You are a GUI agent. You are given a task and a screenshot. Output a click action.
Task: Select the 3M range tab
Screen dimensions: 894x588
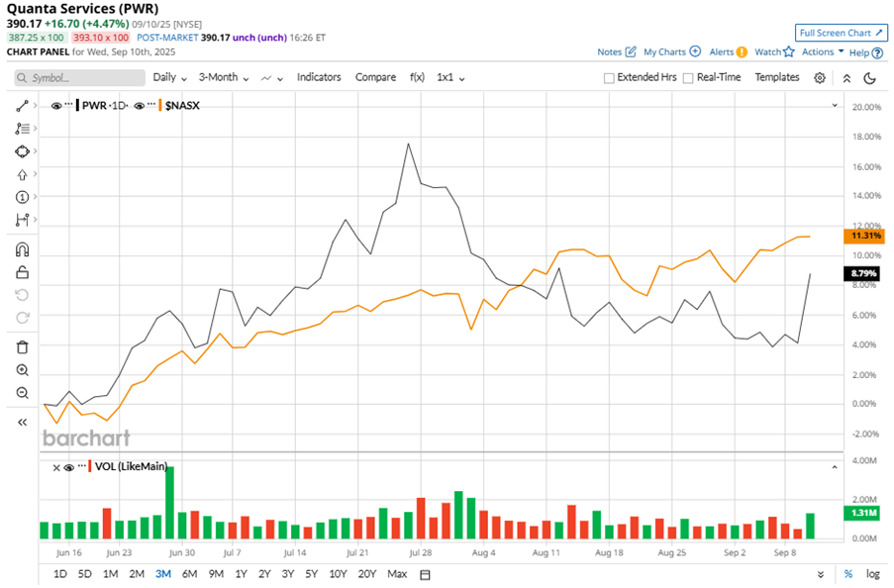pyautogui.click(x=163, y=574)
